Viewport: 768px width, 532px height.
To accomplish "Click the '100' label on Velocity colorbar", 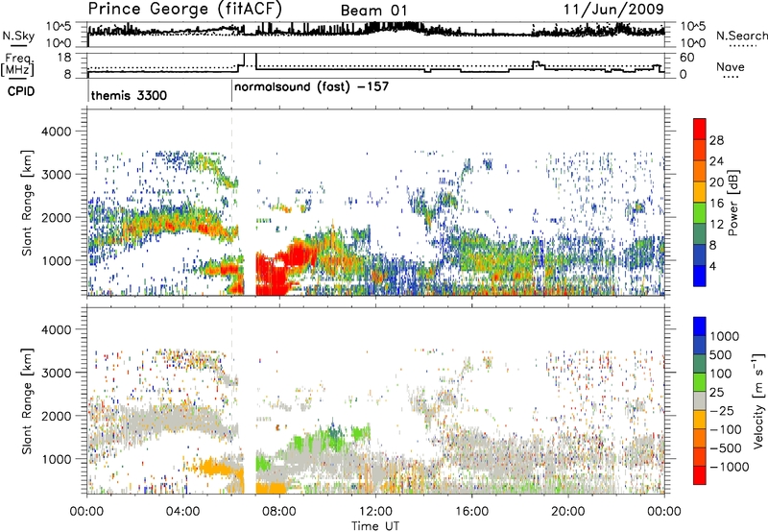I will click(x=720, y=374).
